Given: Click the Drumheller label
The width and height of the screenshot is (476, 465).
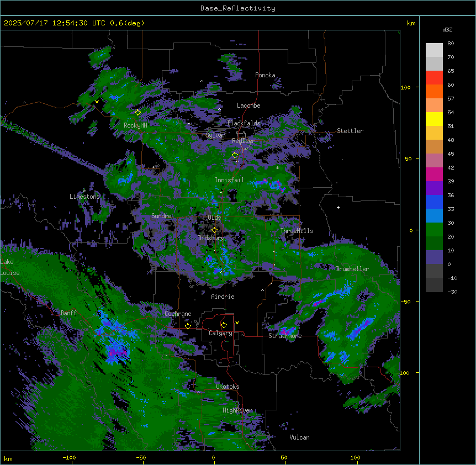Looking at the screenshot, I should point(352,269).
